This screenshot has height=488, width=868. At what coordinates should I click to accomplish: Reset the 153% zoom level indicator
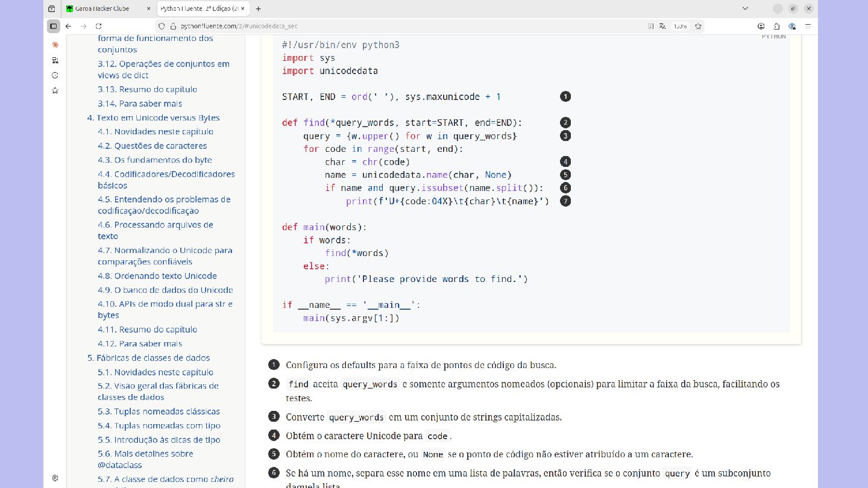coord(681,26)
